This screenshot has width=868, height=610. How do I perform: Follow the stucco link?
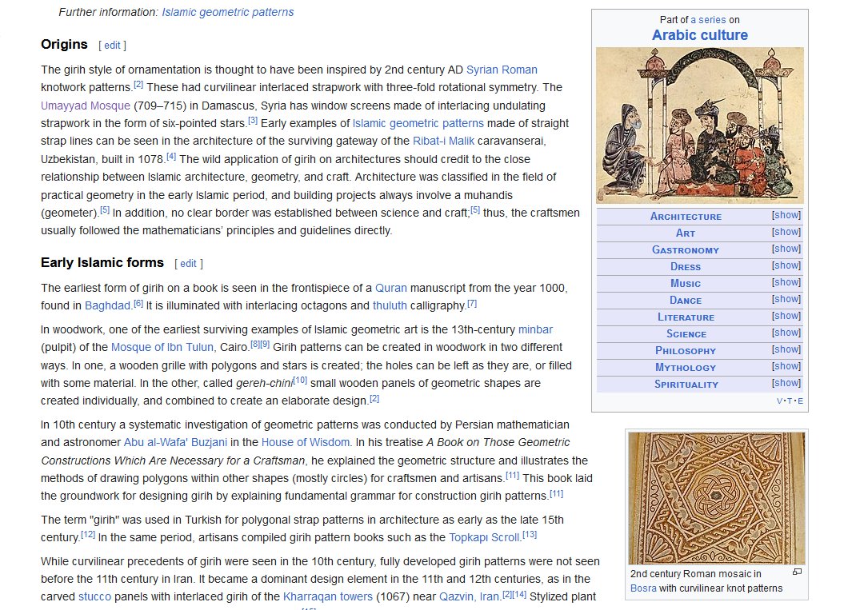pos(94,596)
